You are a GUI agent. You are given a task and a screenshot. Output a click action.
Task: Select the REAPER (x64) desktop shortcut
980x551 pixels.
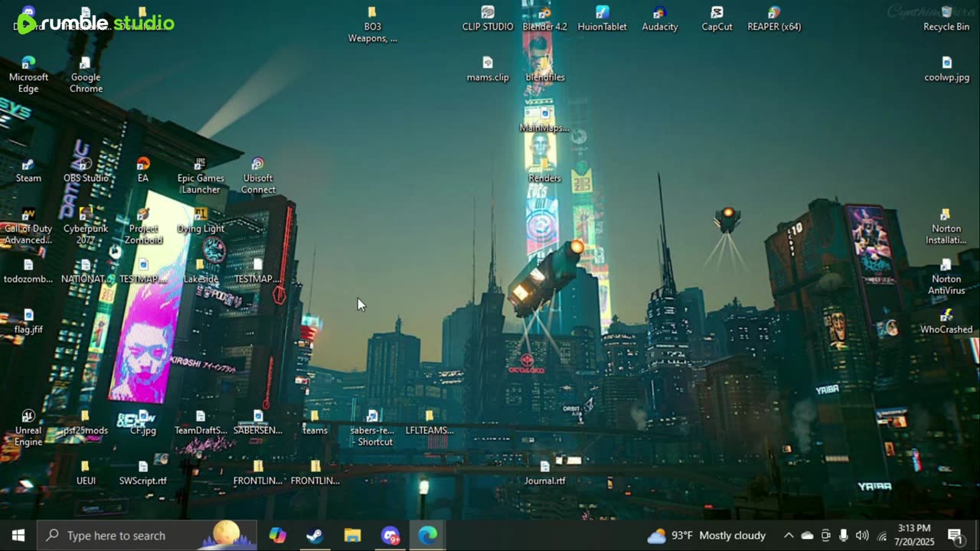coord(775,18)
